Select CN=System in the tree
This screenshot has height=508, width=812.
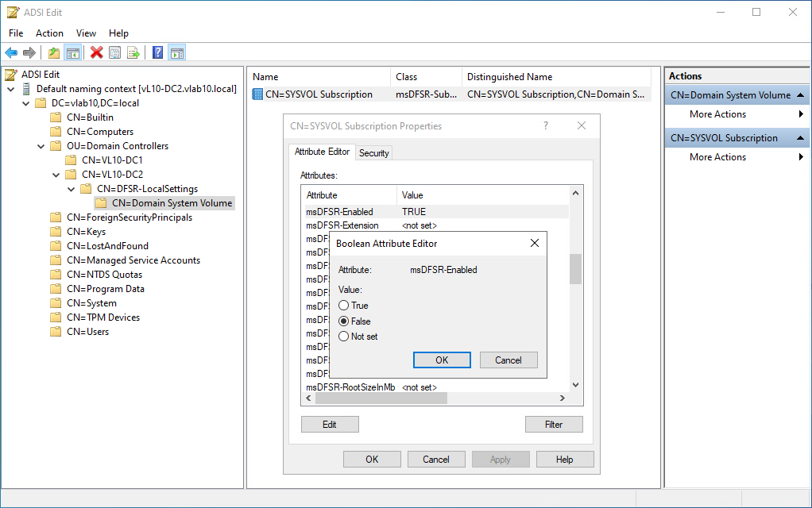91,303
